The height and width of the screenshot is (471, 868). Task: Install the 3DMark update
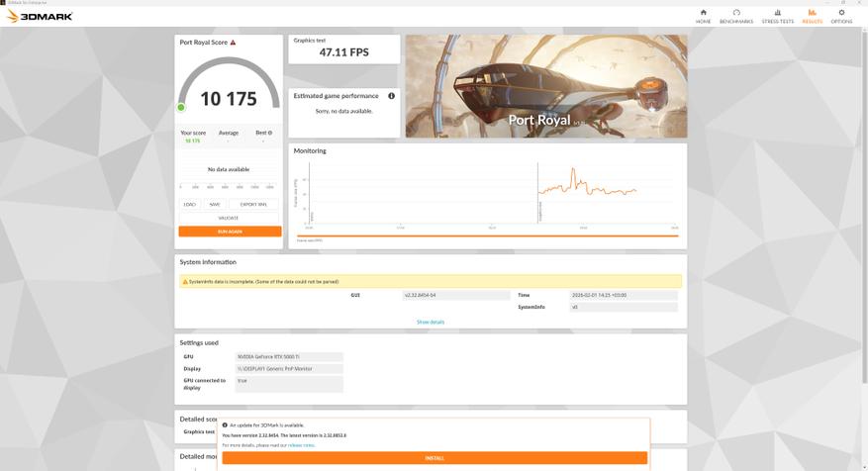click(x=434, y=458)
